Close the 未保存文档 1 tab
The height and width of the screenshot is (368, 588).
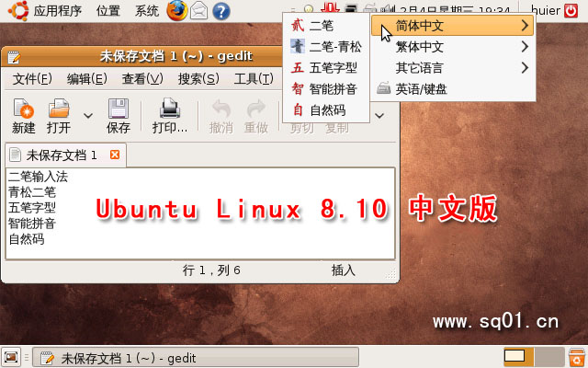click(115, 155)
